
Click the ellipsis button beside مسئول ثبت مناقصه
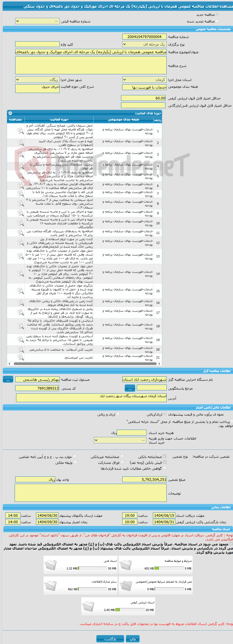click(x=8, y=379)
